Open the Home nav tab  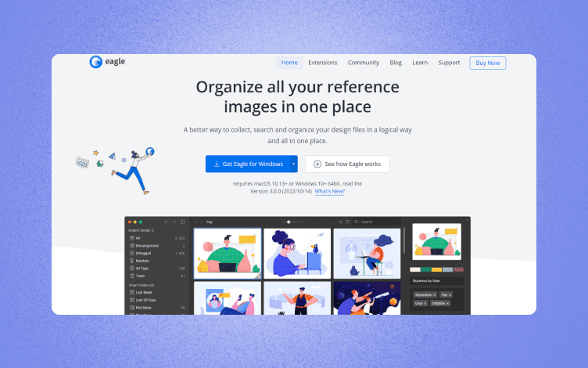(x=289, y=63)
